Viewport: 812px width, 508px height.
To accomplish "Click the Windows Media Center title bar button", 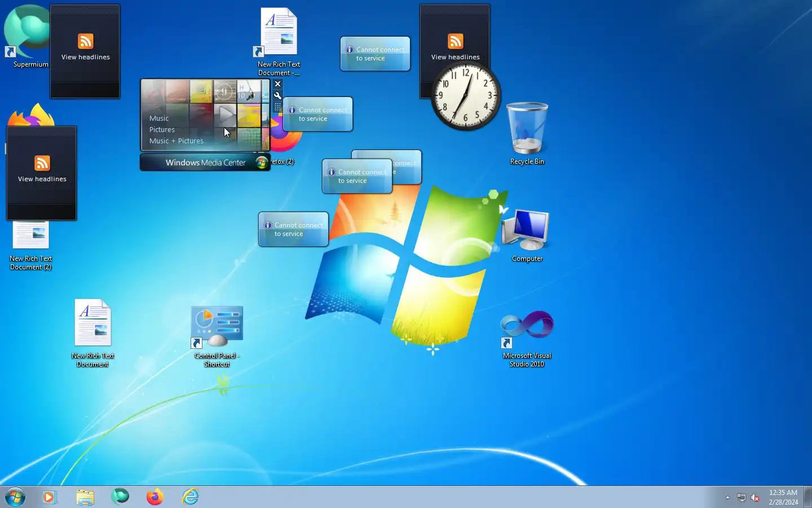I will 205,163.
